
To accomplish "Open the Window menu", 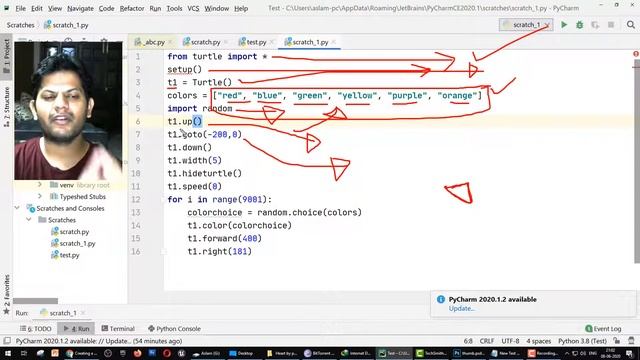I will coord(216,8).
